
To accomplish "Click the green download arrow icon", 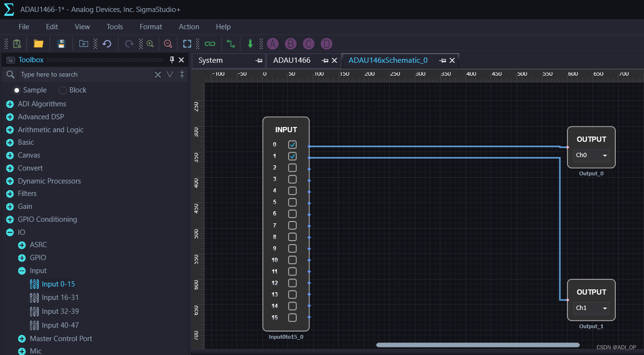I will point(250,44).
